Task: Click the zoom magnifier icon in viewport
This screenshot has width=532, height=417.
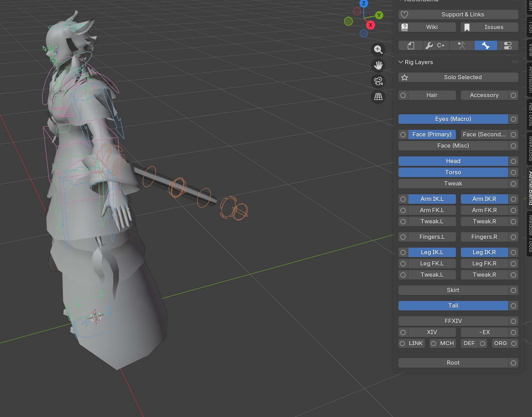Action: pyautogui.click(x=378, y=50)
